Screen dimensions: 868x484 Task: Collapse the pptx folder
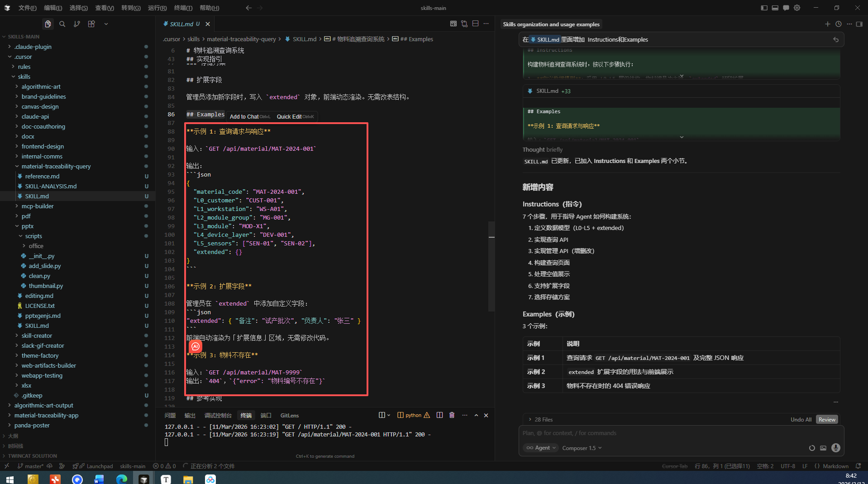tap(28, 226)
